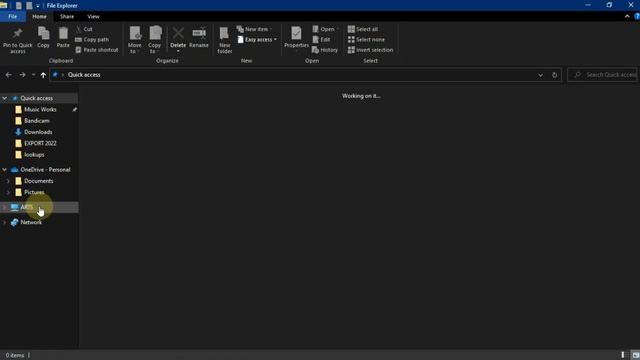Click the Rename icon
The width and height of the screenshot is (640, 360).
pos(199,38)
